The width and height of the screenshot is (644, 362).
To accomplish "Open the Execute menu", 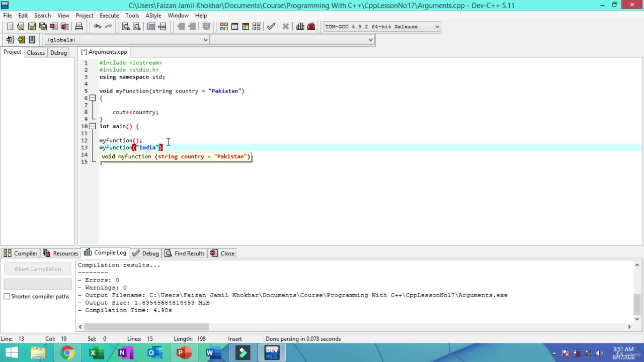I will 109,16.
